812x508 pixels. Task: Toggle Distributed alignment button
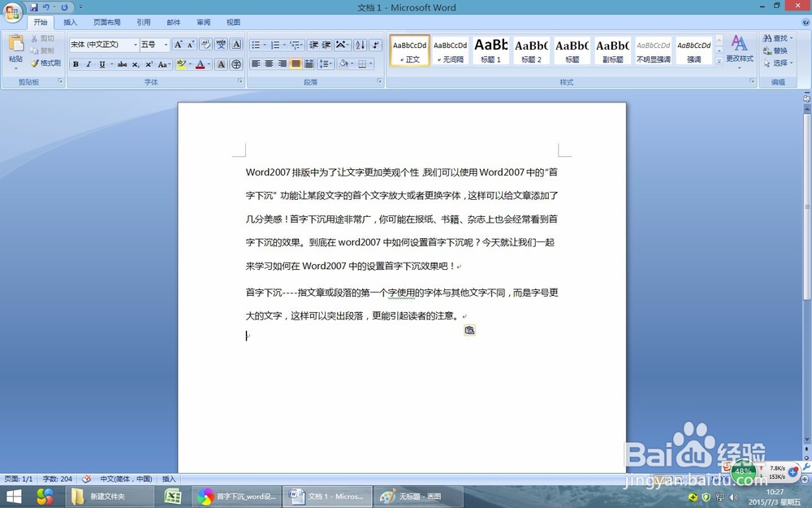point(309,63)
